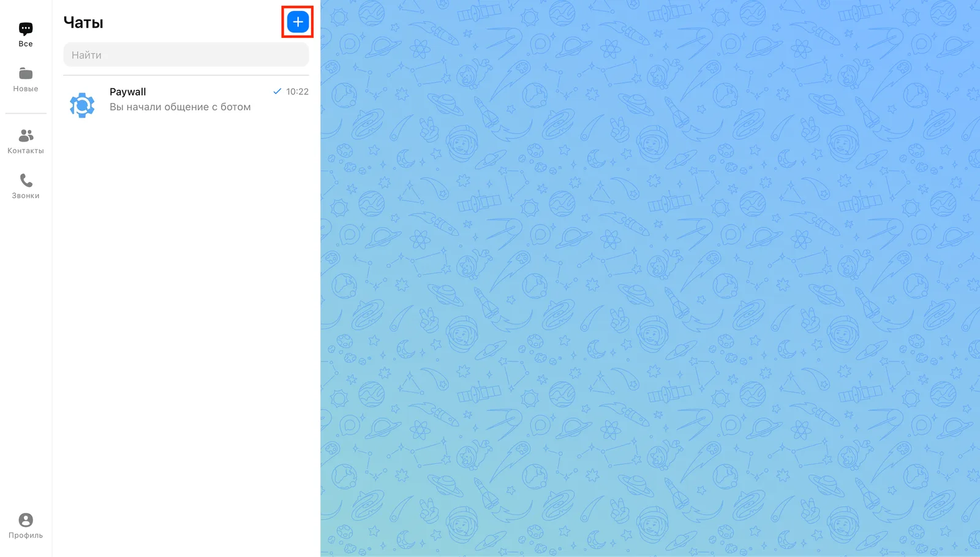Click the 10:22 timestamp of Paywall chat
The image size is (980, 557).
click(x=297, y=91)
